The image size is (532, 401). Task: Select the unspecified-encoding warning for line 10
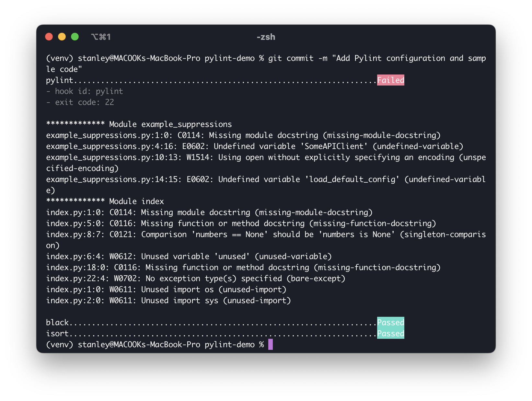point(266,157)
